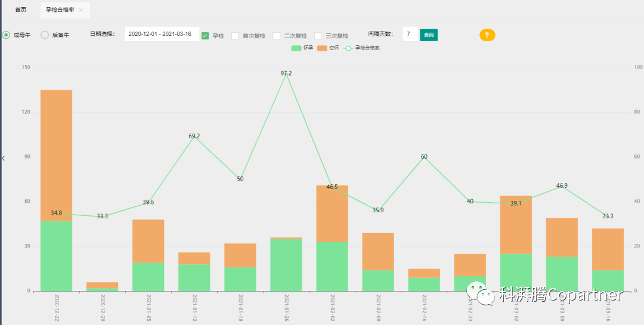Screen dimensions: 644x325
Task: Click the 97.2 peak data point
Action: [286, 74]
